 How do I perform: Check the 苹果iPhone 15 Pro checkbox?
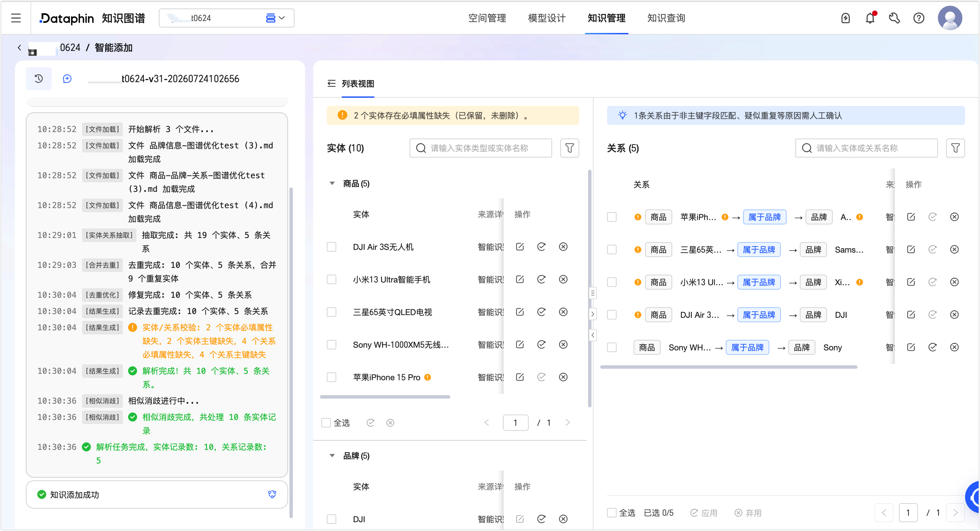tap(331, 377)
